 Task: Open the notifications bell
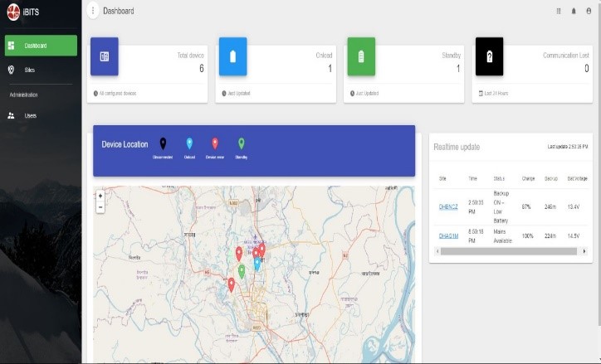(574, 11)
